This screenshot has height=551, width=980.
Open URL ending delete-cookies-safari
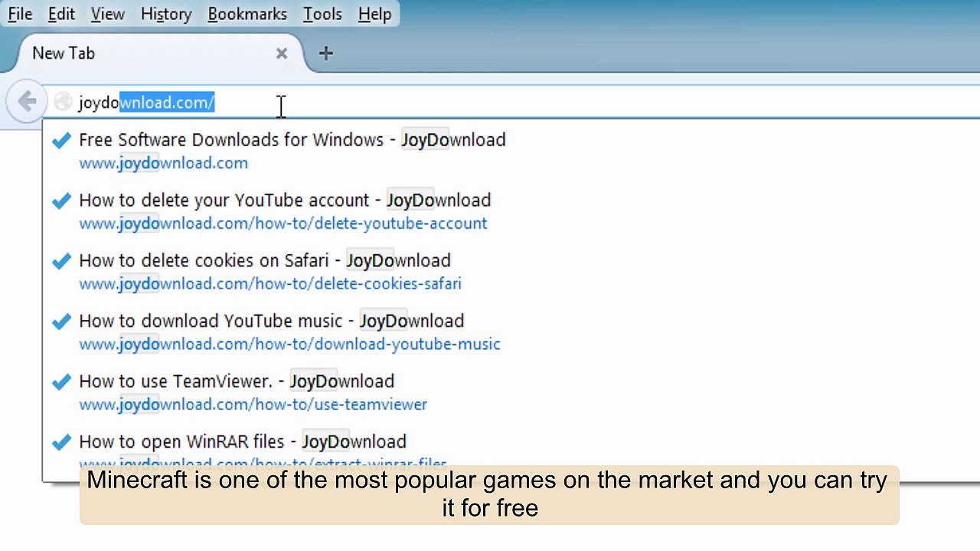click(269, 284)
